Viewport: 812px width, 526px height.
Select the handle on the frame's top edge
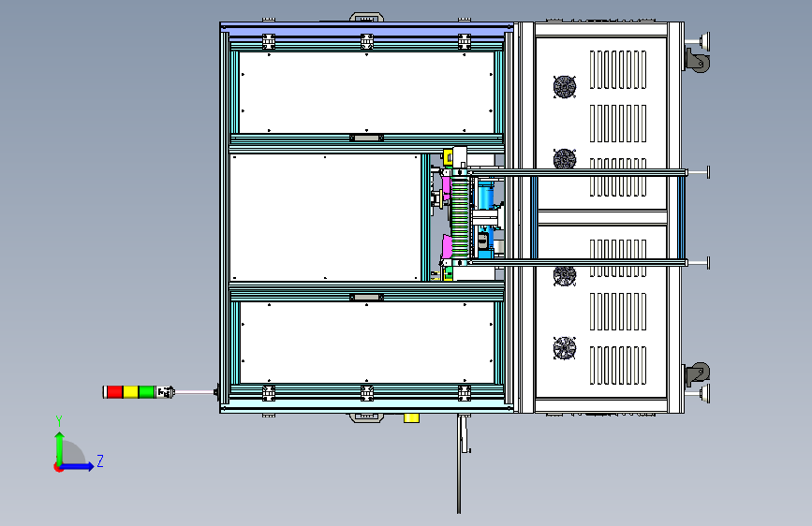[366, 17]
